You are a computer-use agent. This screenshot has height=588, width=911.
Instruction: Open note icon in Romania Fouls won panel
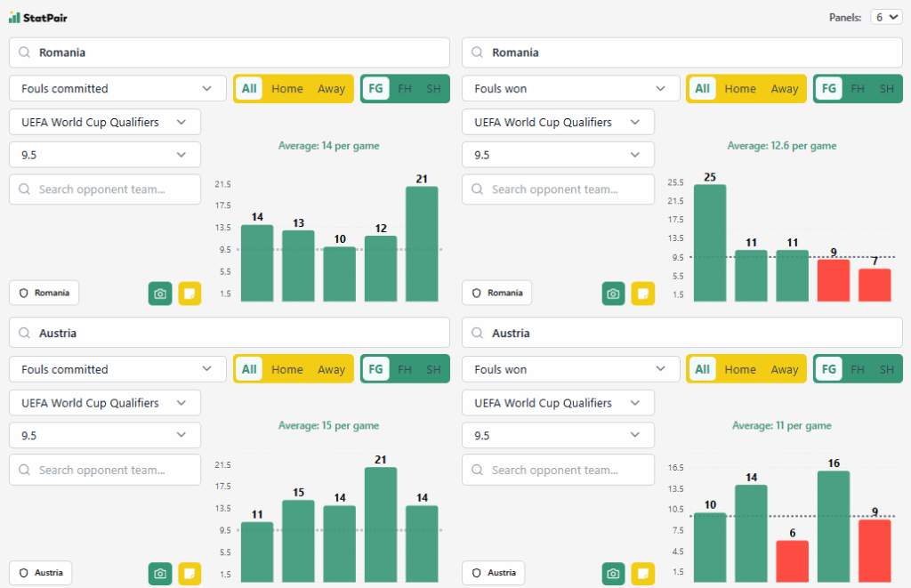[642, 294]
